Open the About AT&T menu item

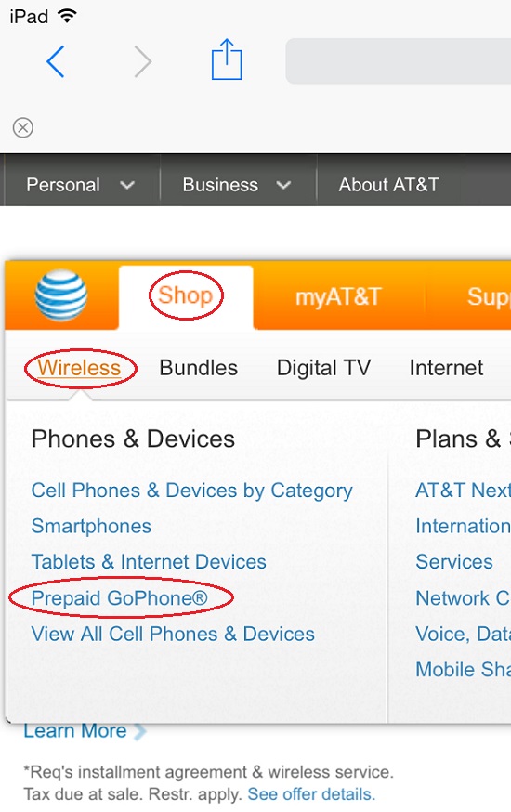point(388,185)
